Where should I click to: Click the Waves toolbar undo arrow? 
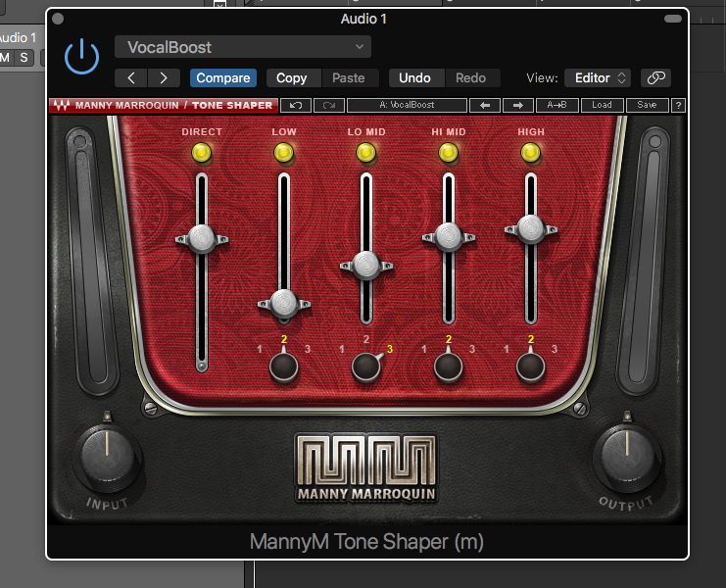[296, 105]
